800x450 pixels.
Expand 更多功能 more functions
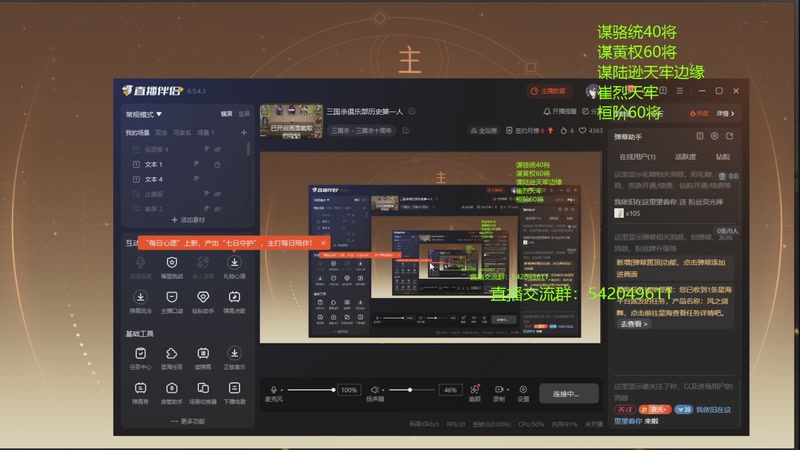[188, 421]
